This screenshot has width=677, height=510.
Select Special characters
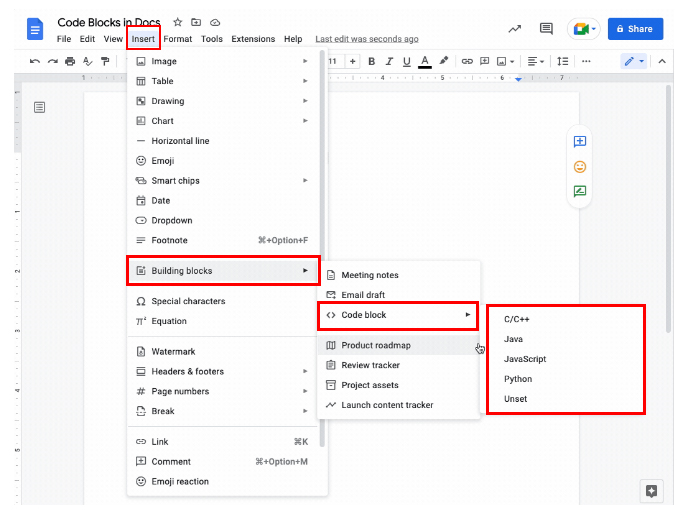tap(223, 301)
